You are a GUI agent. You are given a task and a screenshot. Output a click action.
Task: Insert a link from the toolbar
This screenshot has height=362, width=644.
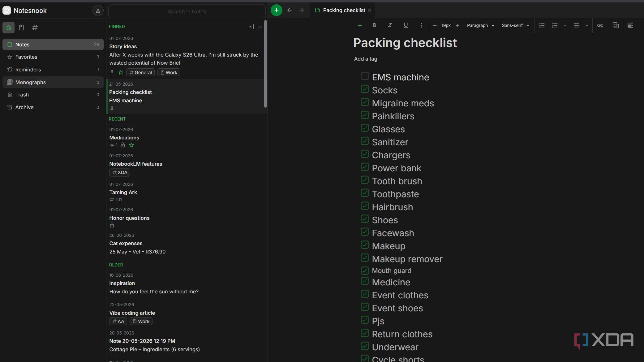click(x=600, y=25)
